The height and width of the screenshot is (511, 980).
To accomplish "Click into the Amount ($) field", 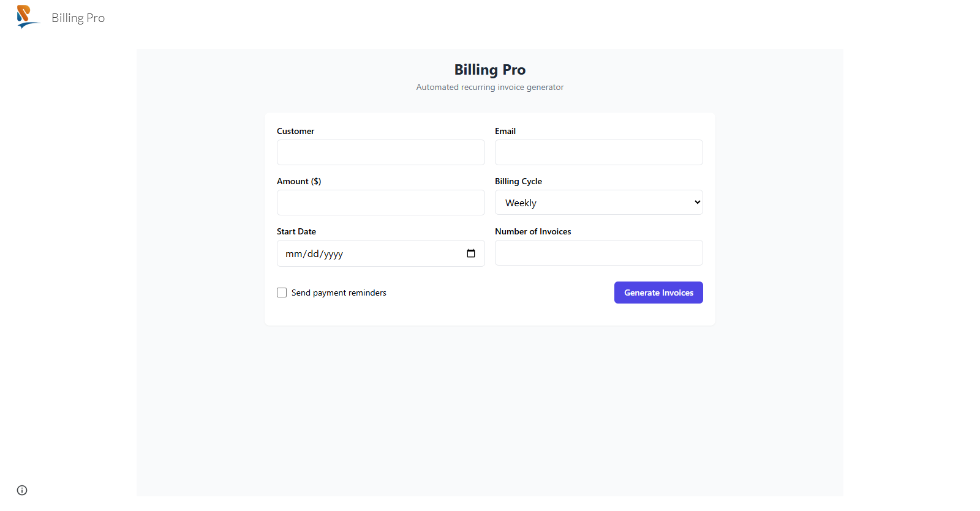I will pyautogui.click(x=381, y=203).
